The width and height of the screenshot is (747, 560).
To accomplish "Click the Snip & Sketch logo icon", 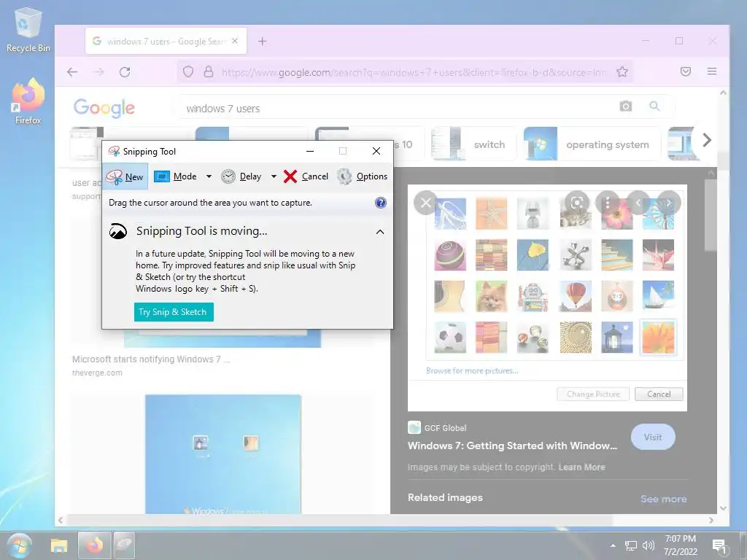I will [x=117, y=231].
